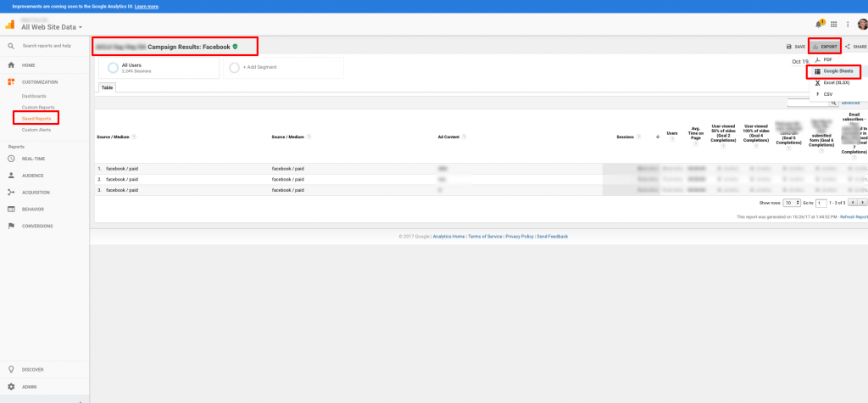Open the notifications bell icon
868x403 pixels.
click(x=819, y=24)
